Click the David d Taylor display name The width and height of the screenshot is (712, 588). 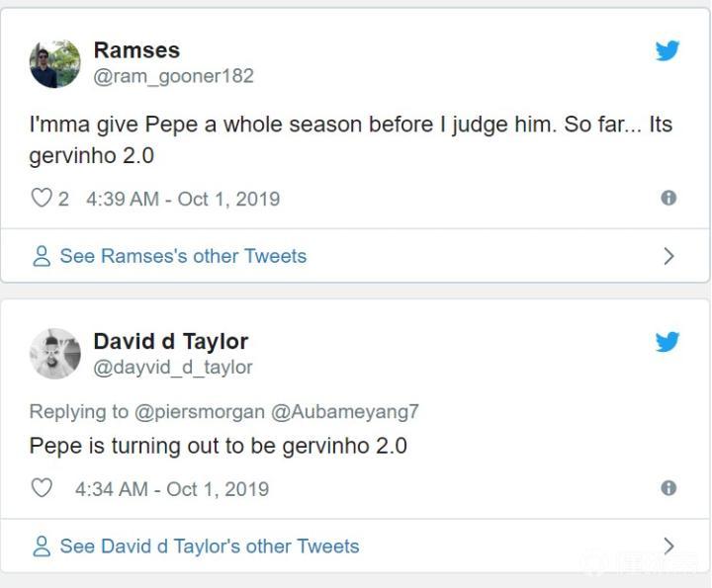[x=170, y=341]
